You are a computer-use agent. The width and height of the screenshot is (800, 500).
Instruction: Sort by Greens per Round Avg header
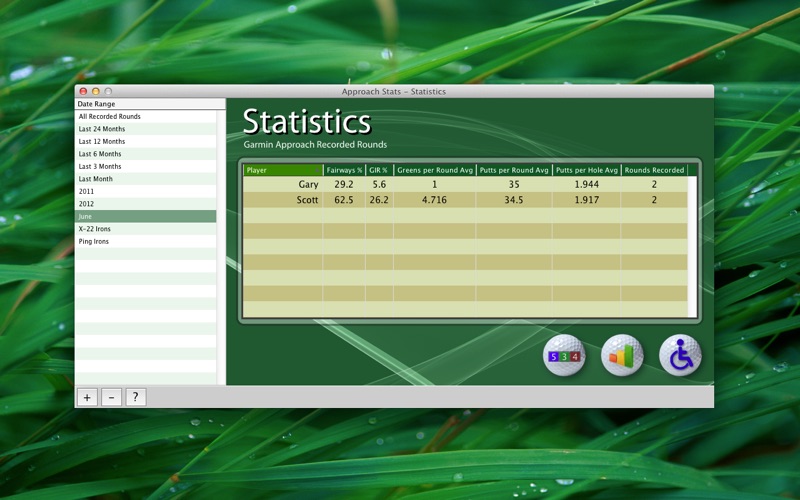[435, 170]
